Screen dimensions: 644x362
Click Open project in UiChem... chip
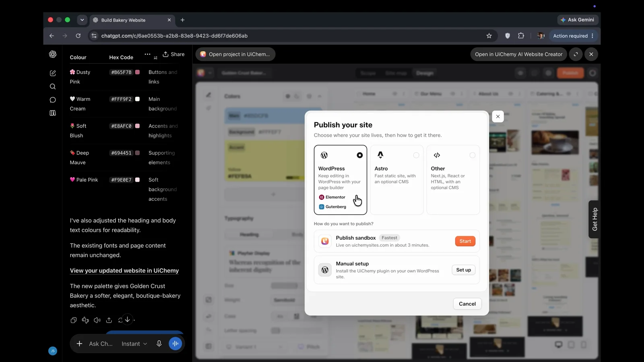(x=235, y=54)
